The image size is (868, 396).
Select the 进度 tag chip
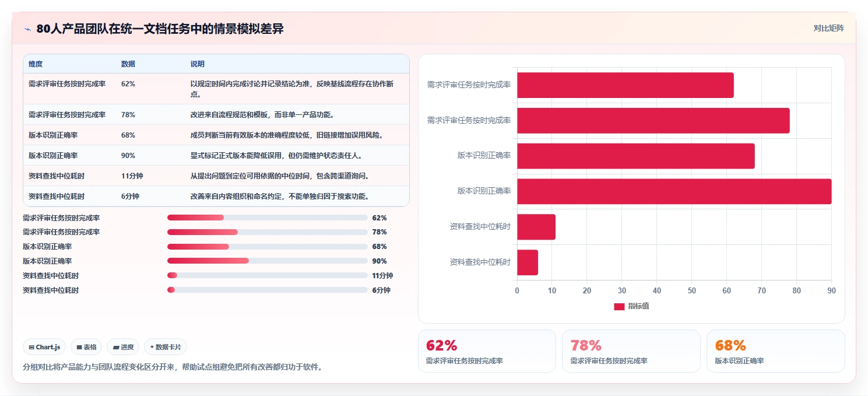coord(123,347)
